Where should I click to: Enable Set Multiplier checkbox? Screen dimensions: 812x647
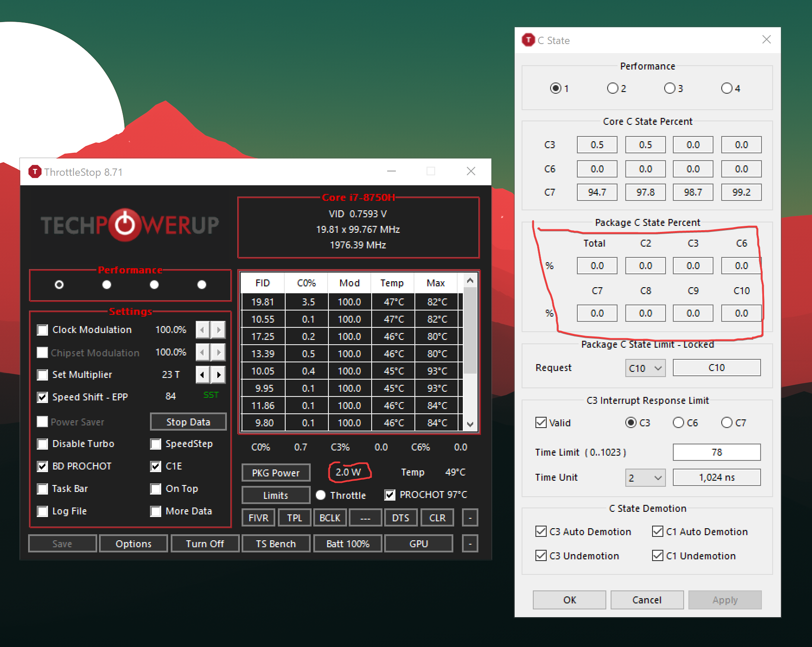pyautogui.click(x=42, y=375)
